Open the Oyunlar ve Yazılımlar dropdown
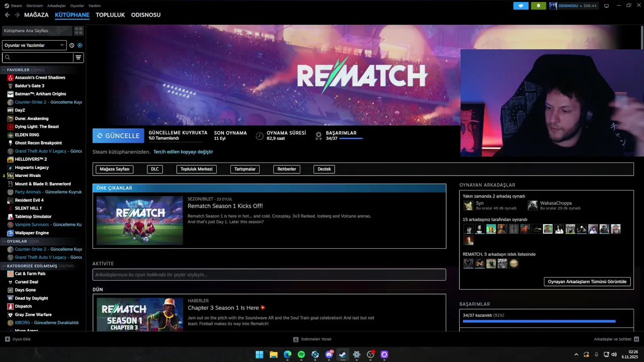644x362 pixels. pyautogui.click(x=34, y=45)
